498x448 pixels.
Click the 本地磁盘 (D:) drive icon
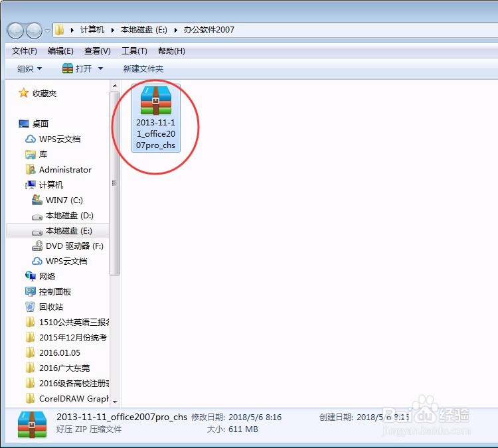(37, 217)
